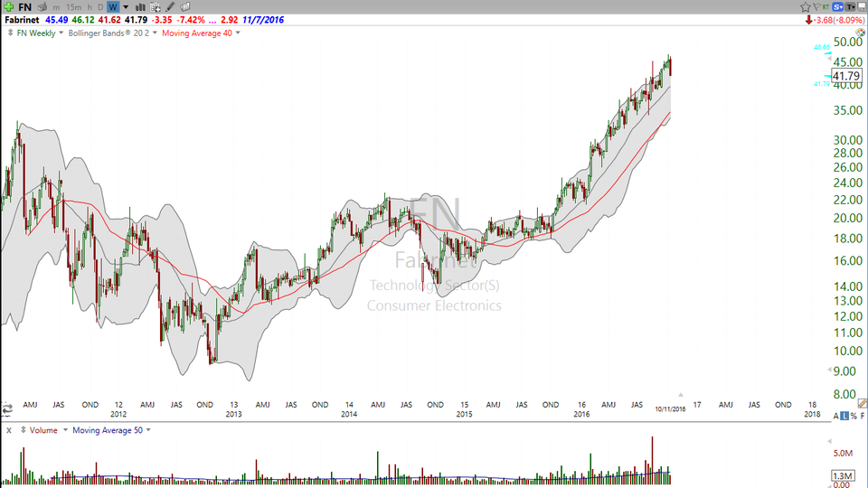Select arithmetic scale A button
The height and width of the screenshot is (488, 868).
835,416
